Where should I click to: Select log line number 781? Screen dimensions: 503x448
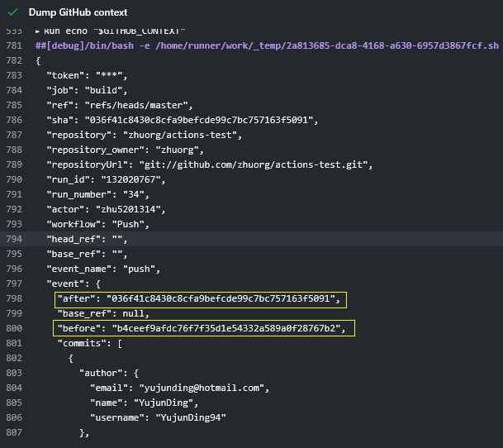[x=14, y=45]
